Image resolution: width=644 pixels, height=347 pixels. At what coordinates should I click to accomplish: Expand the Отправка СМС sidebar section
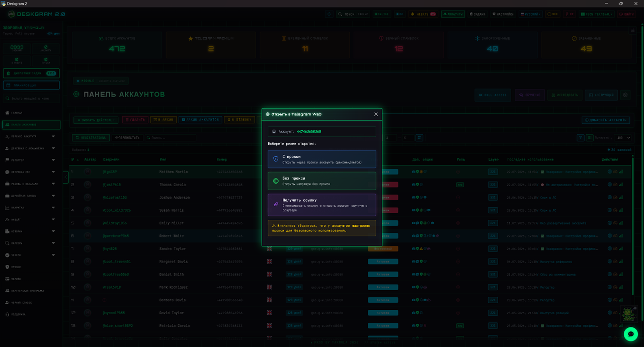click(30, 172)
